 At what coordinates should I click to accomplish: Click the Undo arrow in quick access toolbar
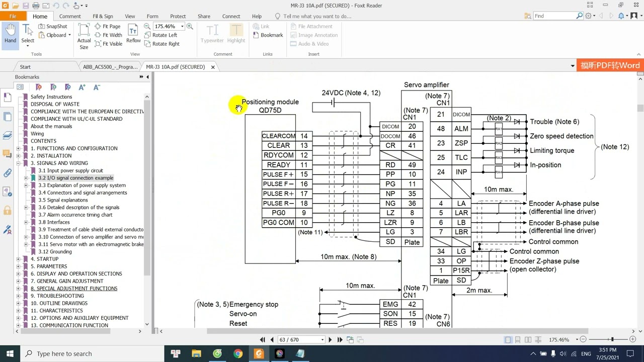[x=55, y=6]
